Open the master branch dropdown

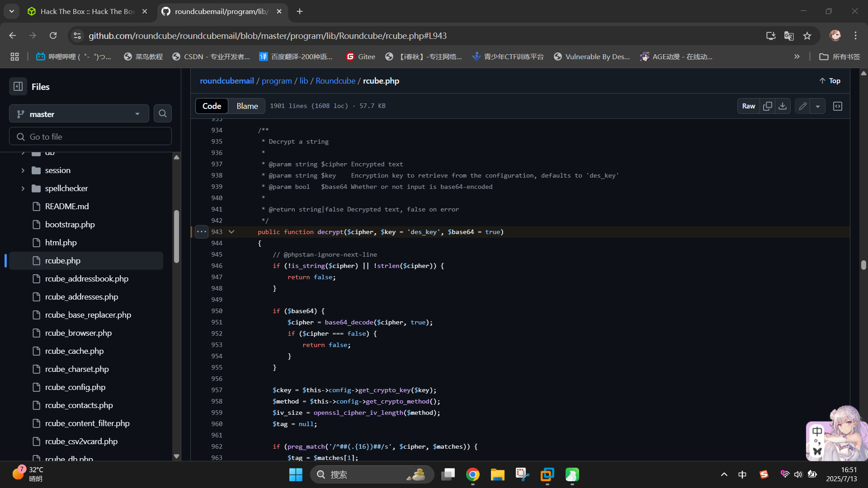point(79,114)
